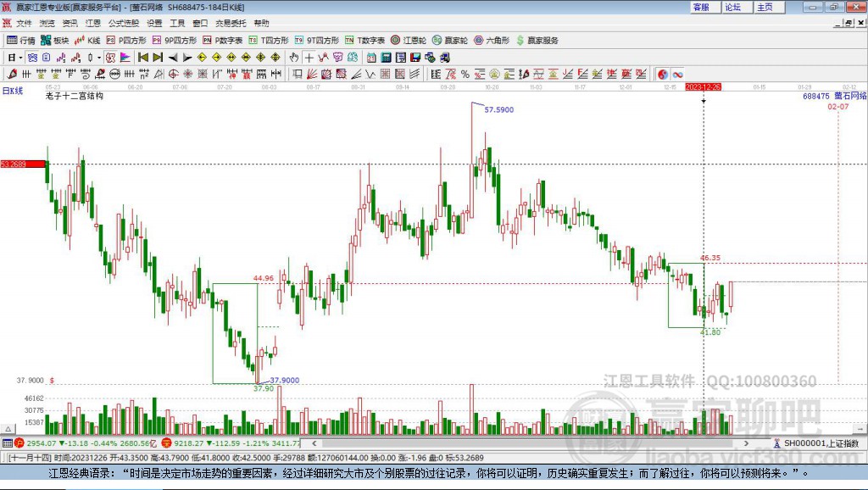Viewport: 868px width, 490px height.
Task: Open the period dropdown labeled 日
Action: click(15, 57)
